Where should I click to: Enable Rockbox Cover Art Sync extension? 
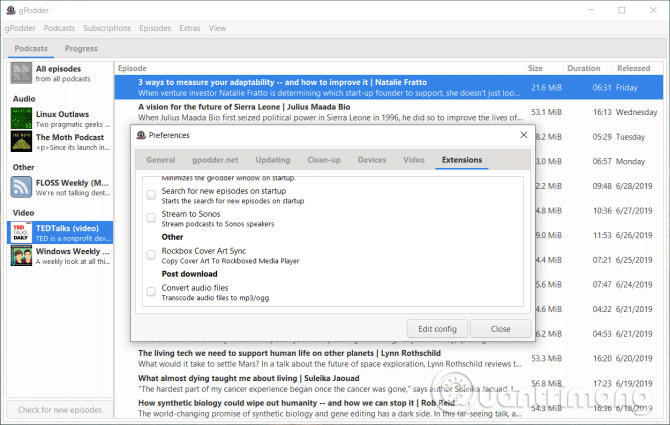pos(151,255)
